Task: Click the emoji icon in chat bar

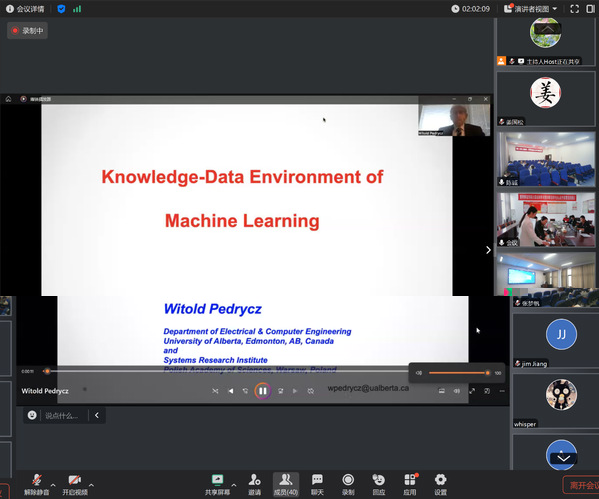Action: tap(32, 415)
